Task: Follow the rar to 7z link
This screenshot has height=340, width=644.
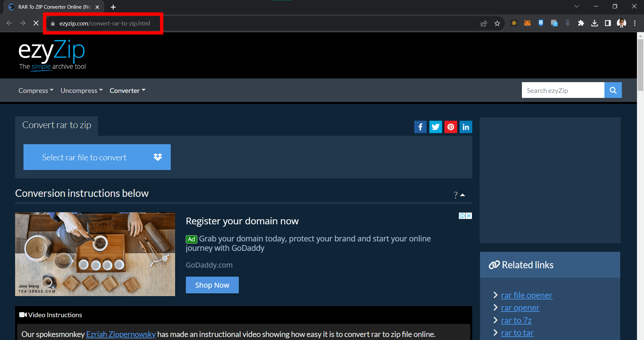Action: click(x=516, y=320)
